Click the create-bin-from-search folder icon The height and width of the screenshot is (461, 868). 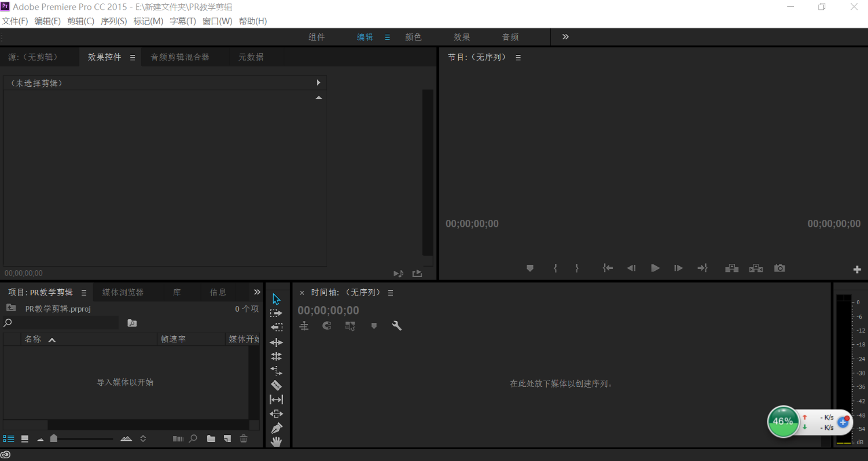pyautogui.click(x=132, y=323)
